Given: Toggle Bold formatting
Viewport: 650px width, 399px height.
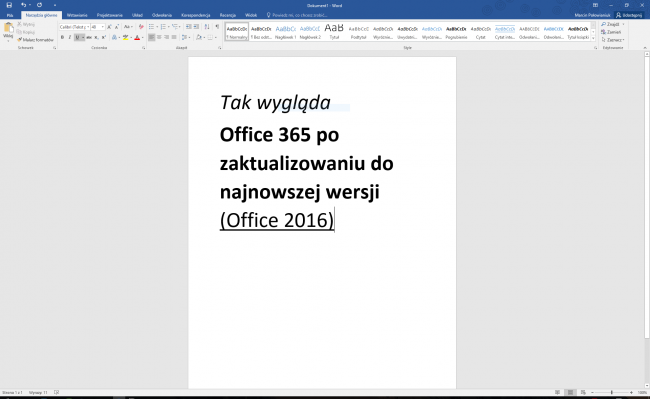Looking at the screenshot, I should click(x=62, y=38).
